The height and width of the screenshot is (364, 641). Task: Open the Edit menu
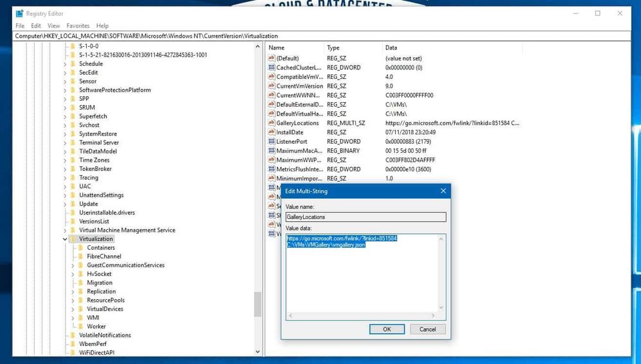(36, 25)
